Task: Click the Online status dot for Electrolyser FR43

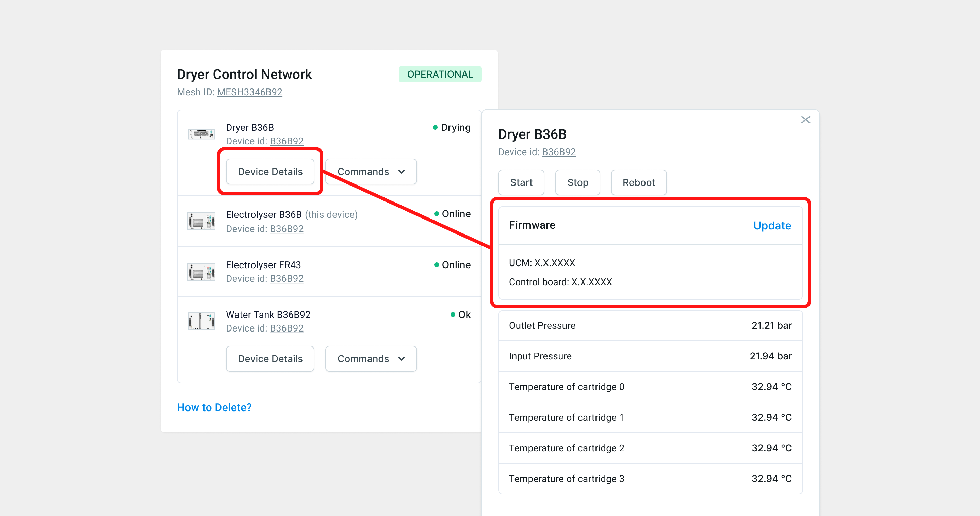Action: pyautogui.click(x=436, y=264)
